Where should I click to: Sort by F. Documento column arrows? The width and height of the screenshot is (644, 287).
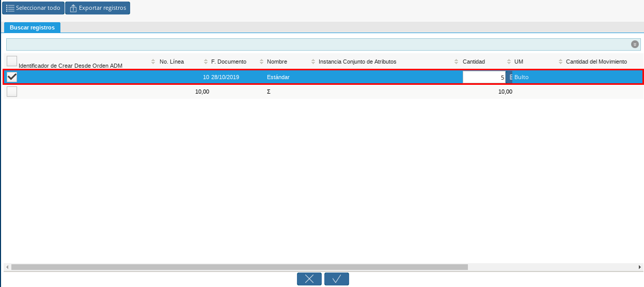coord(262,62)
